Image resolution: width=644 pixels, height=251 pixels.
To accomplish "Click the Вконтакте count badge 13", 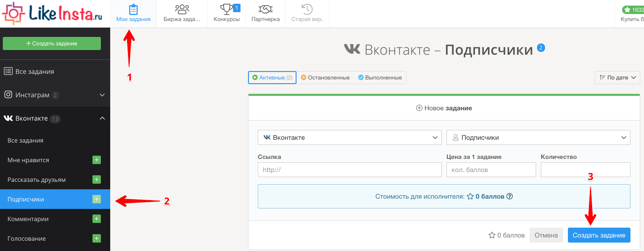I will (55, 119).
